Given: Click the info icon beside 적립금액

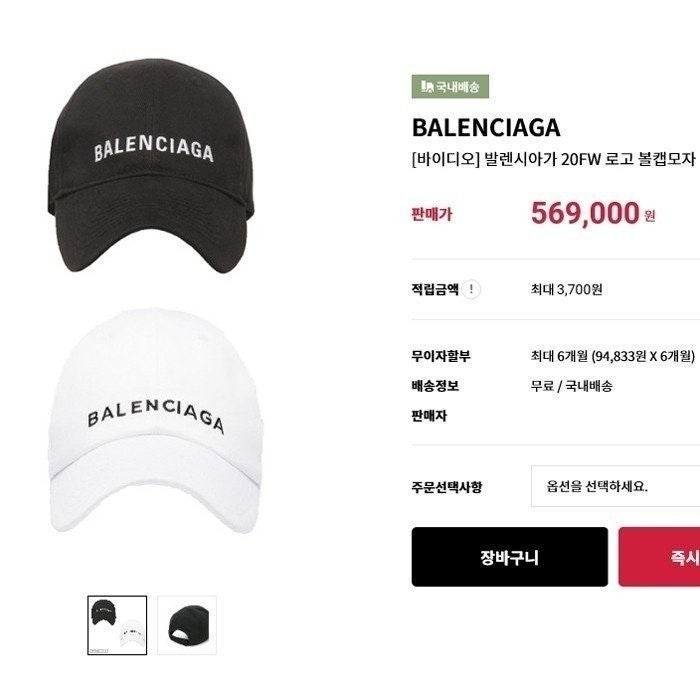Looking at the screenshot, I should click(471, 289).
